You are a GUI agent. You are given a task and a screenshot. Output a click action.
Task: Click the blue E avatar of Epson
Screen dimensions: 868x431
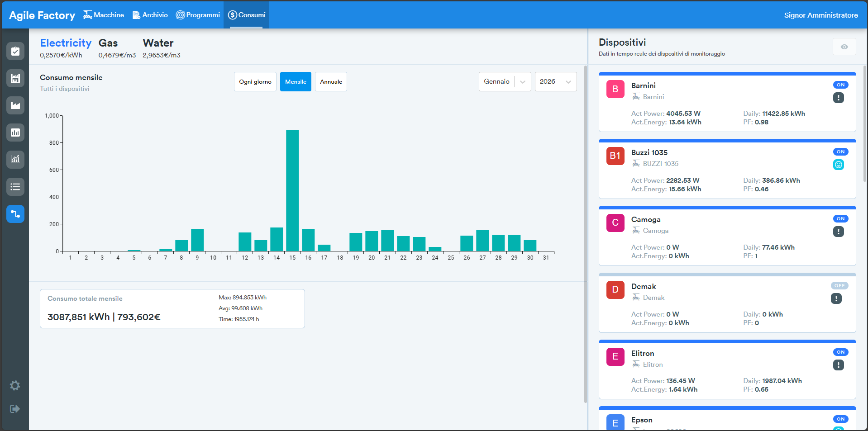(615, 422)
